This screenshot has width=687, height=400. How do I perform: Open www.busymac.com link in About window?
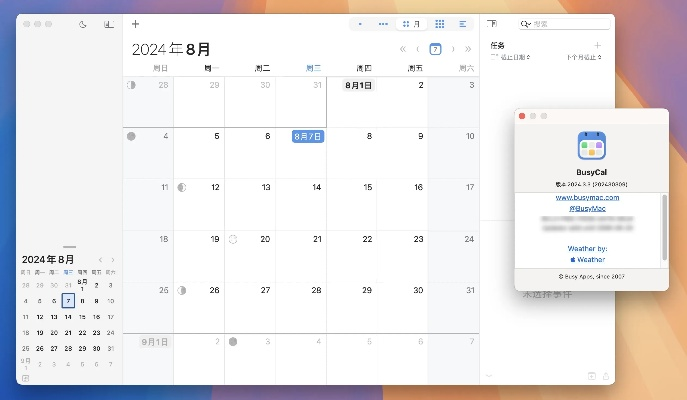click(x=587, y=198)
